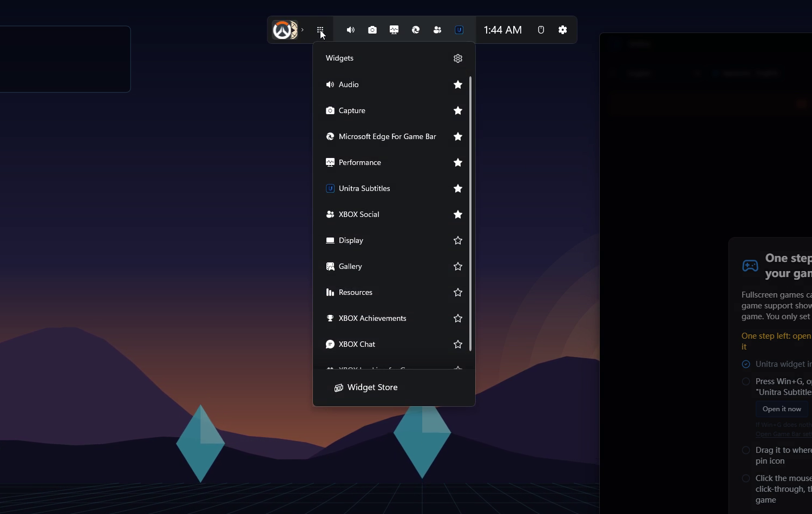Click Open it now in Unitra window
Image resolution: width=812 pixels, height=514 pixels.
782,409
